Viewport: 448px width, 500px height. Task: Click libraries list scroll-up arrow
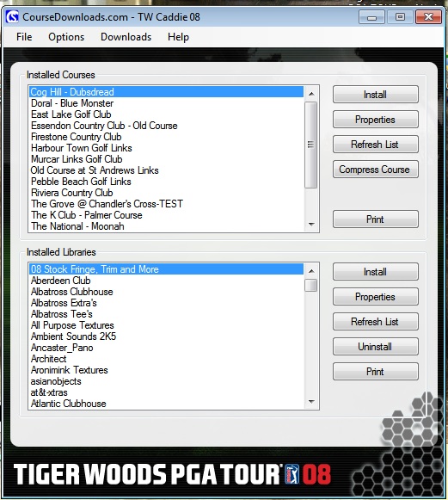click(x=311, y=271)
